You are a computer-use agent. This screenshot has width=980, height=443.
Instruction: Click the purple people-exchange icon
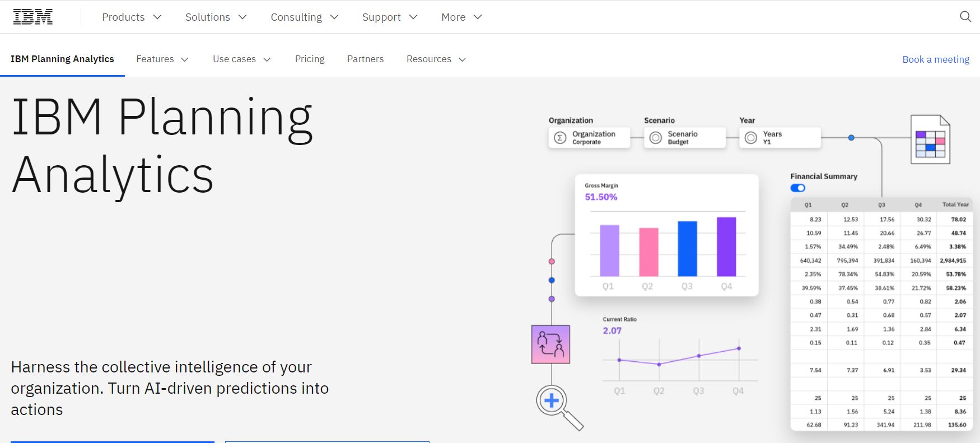[x=550, y=344]
